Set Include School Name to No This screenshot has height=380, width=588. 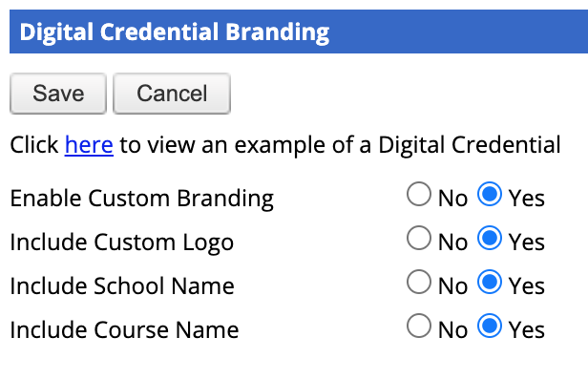tap(418, 282)
